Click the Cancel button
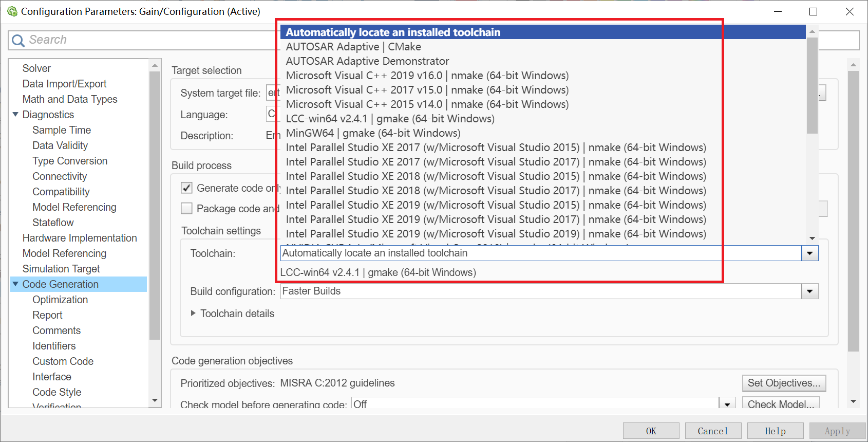The width and height of the screenshot is (868, 442). [713, 431]
